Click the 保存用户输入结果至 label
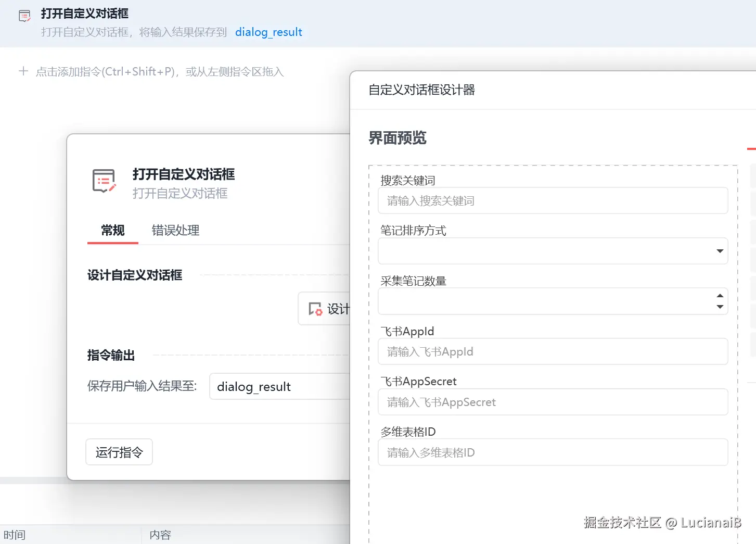Viewport: 756px width, 544px height. [x=142, y=386]
